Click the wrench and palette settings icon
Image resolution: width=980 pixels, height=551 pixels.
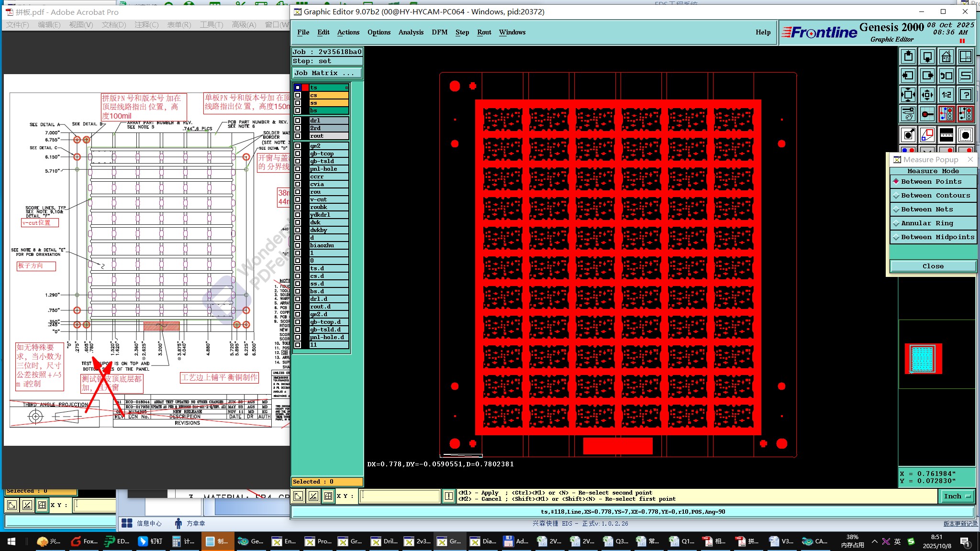pos(908,114)
